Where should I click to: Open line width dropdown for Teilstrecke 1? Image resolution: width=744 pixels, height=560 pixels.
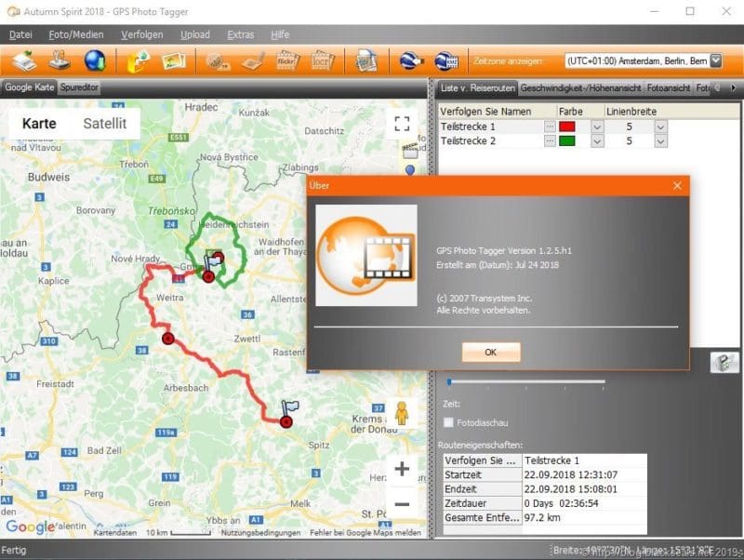click(660, 127)
